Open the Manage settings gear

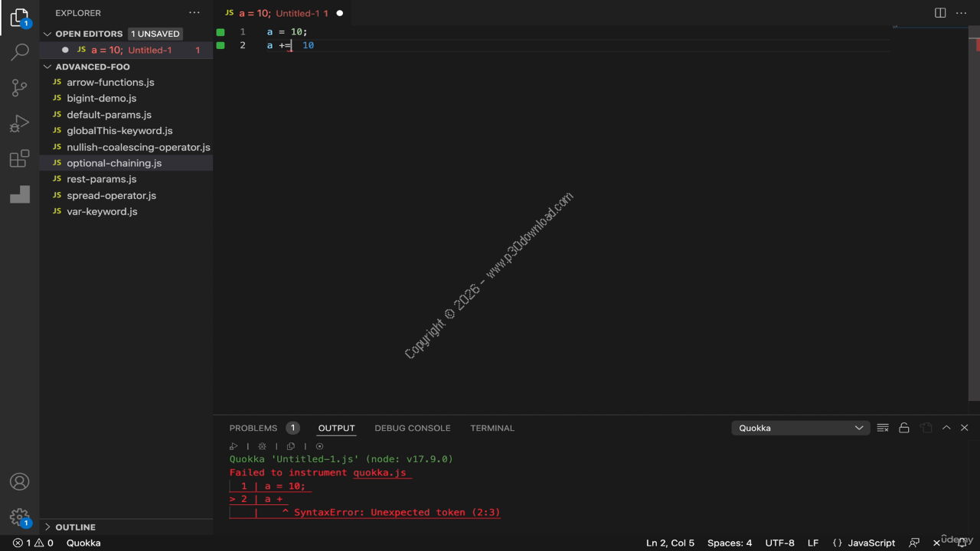(20, 517)
